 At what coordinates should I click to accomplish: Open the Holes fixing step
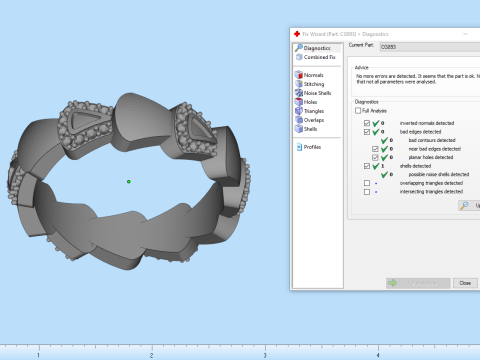coord(306,102)
